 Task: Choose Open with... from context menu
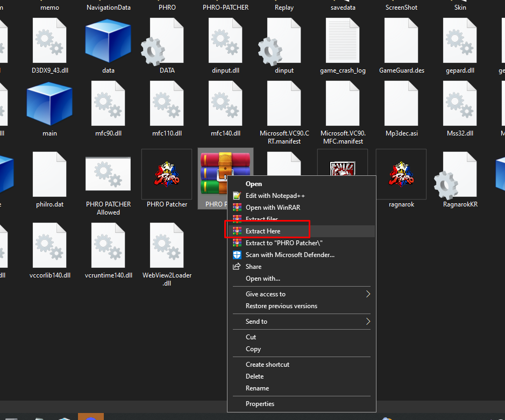pos(262,279)
